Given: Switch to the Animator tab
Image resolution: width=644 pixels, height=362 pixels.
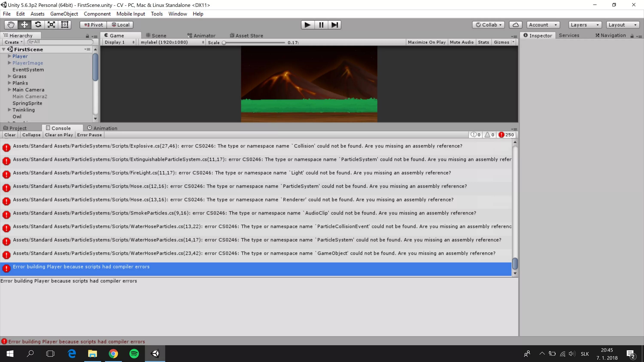Looking at the screenshot, I should click(201, 35).
